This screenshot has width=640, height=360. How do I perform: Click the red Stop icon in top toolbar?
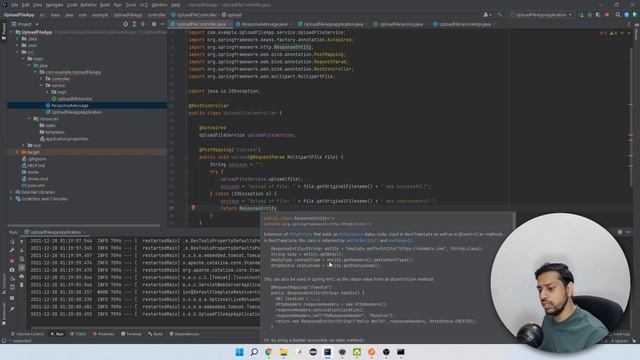607,15
